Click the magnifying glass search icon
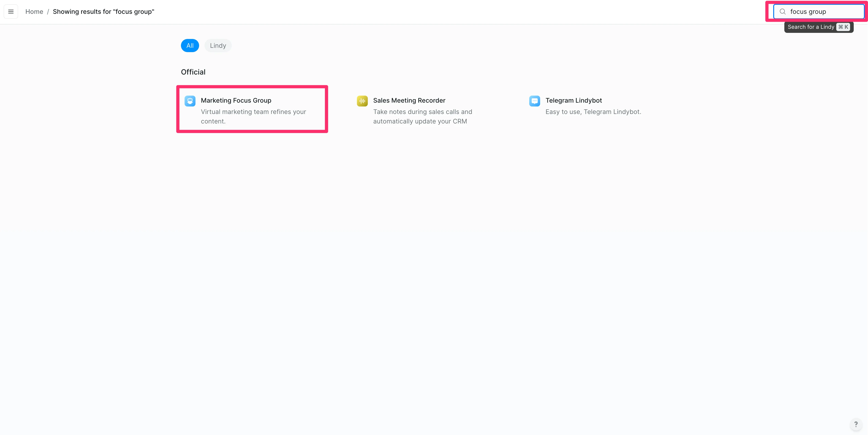This screenshot has height=435, width=868. pyautogui.click(x=783, y=12)
